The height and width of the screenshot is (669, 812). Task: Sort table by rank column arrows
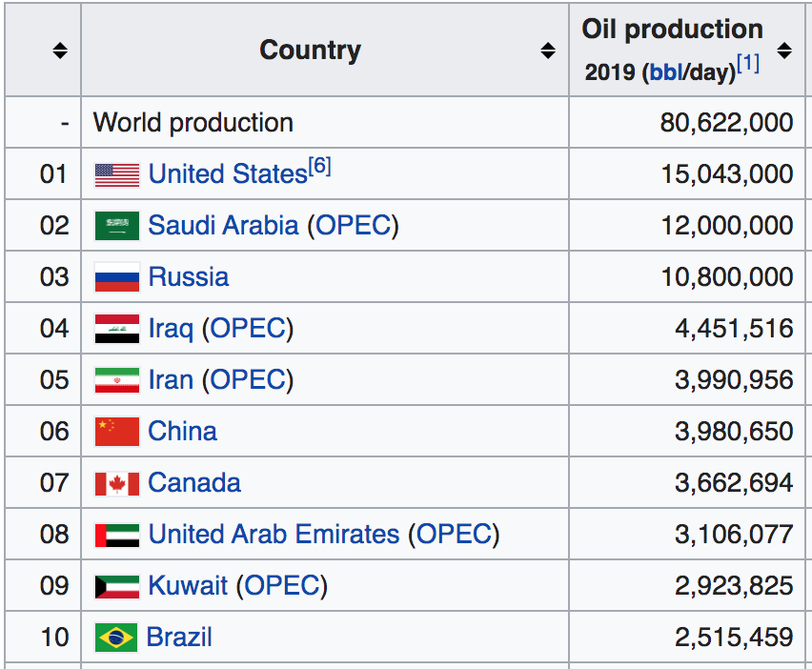click(60, 51)
